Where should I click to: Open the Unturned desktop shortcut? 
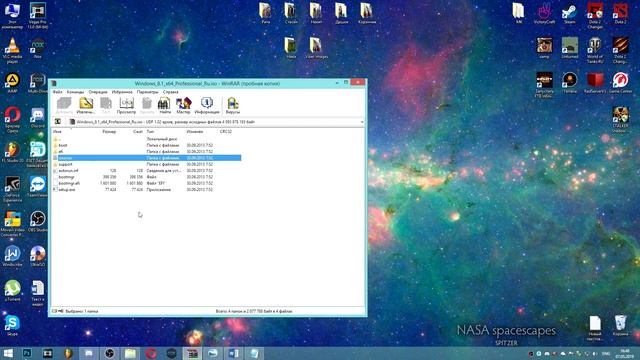pos(569,48)
